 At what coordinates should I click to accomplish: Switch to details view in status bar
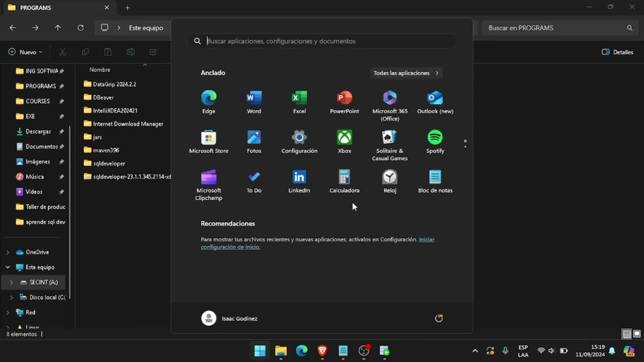(x=627, y=334)
